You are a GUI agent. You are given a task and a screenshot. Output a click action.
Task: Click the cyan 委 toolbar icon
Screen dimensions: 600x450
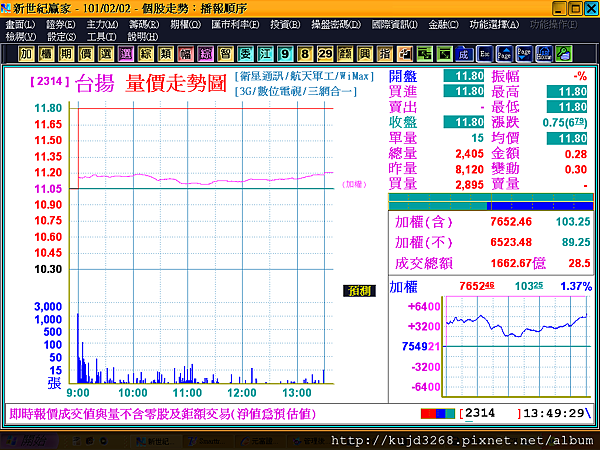(245, 54)
